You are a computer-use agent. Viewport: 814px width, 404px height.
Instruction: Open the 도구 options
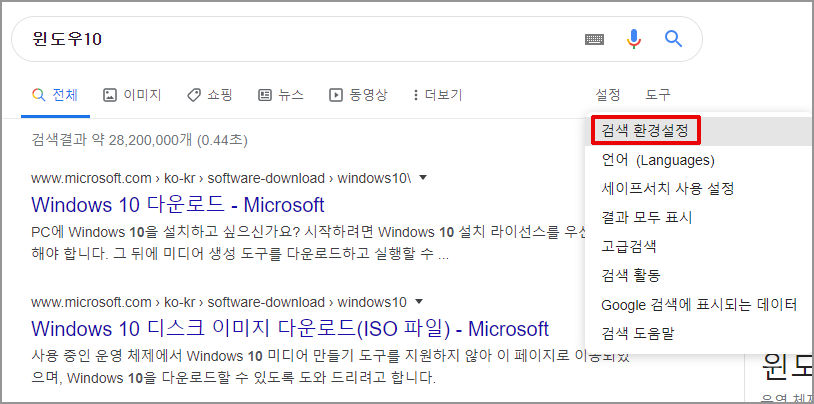click(658, 95)
